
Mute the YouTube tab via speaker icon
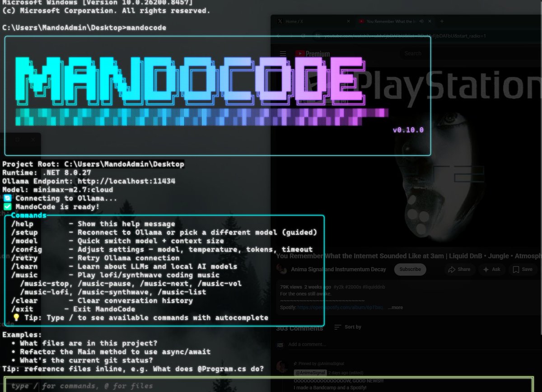coord(421,21)
